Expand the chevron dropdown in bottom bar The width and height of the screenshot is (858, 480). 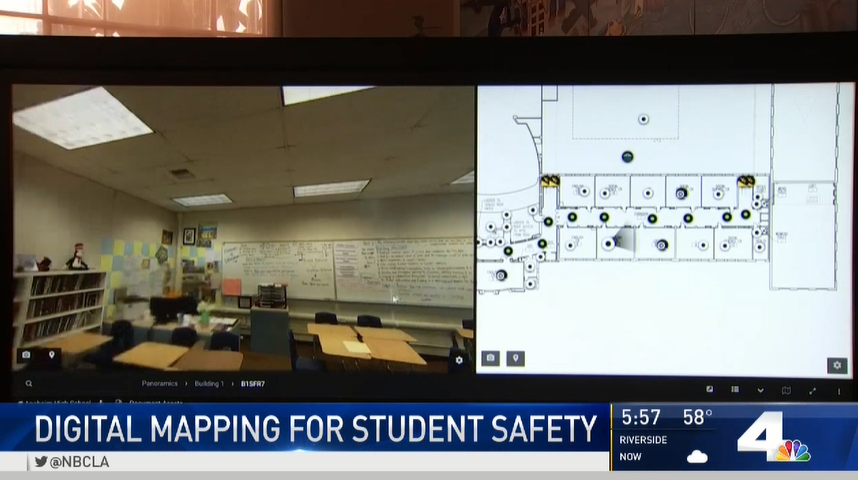(760, 390)
